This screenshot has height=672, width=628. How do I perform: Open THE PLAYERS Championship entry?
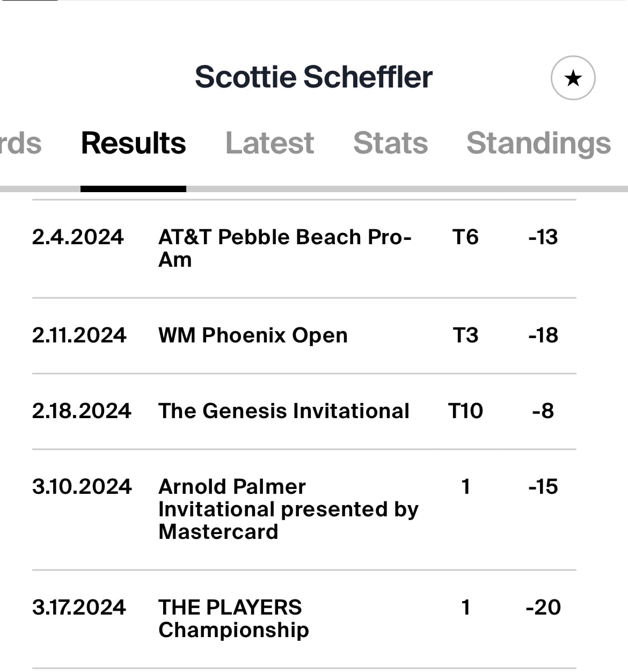[304, 619]
